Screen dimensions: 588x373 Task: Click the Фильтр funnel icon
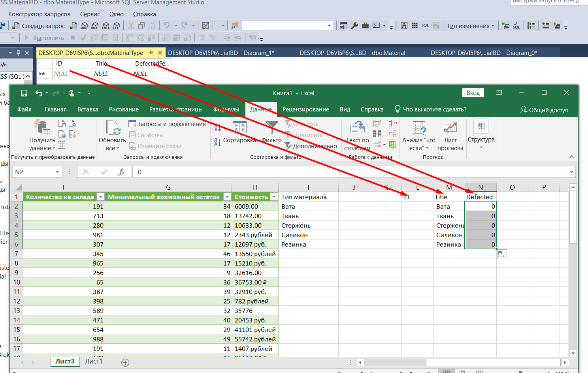coord(271,127)
